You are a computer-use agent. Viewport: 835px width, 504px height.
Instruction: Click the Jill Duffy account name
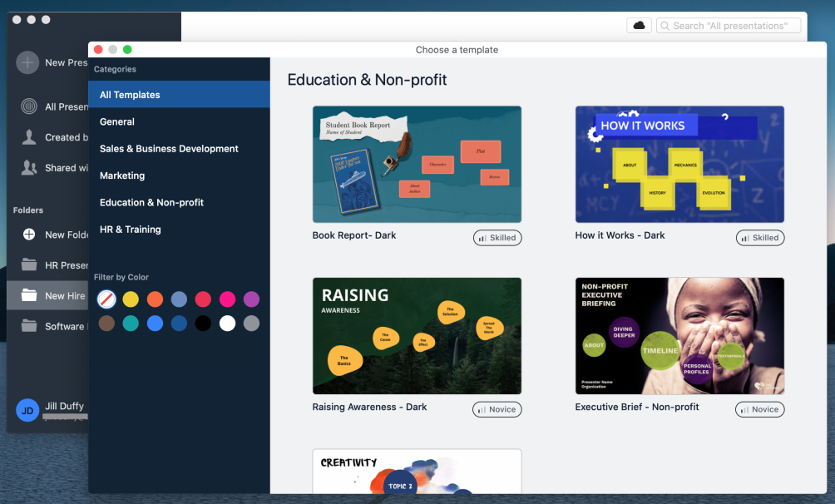point(64,406)
